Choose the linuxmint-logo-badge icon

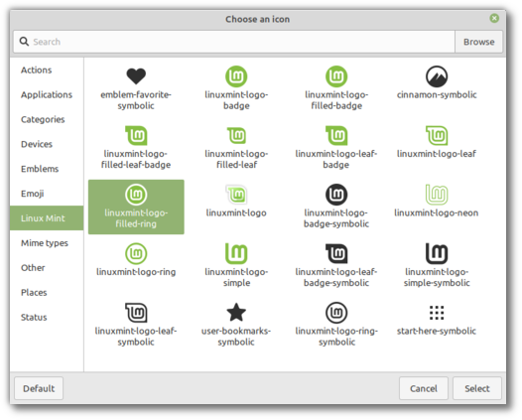(236, 76)
